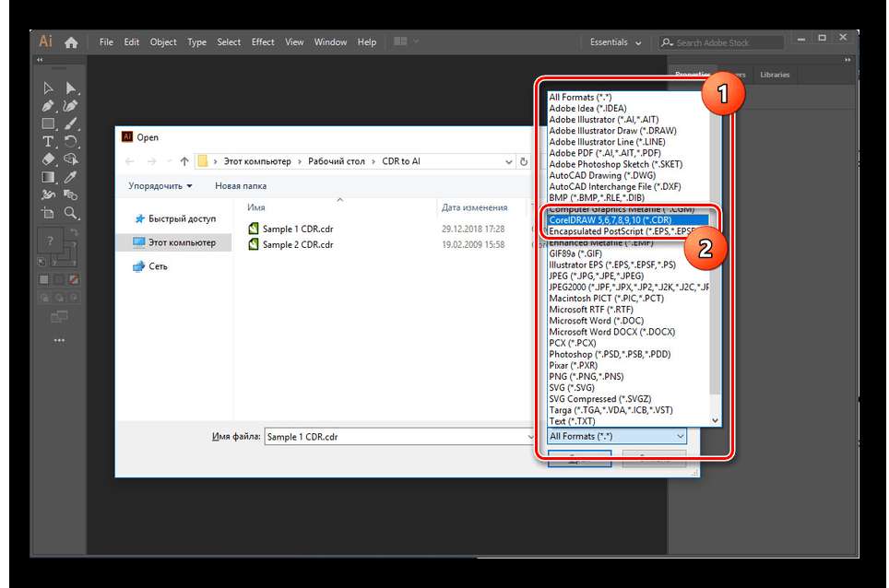This screenshot has height=588, width=889.
Task: Select the Selection tool arrow
Action: pyautogui.click(x=48, y=88)
